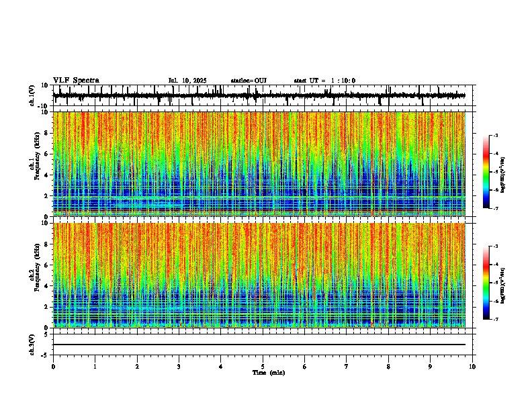Click the ch.1 color bar 'log(PSD)' unit label
532x411 pixels.
[502, 175]
